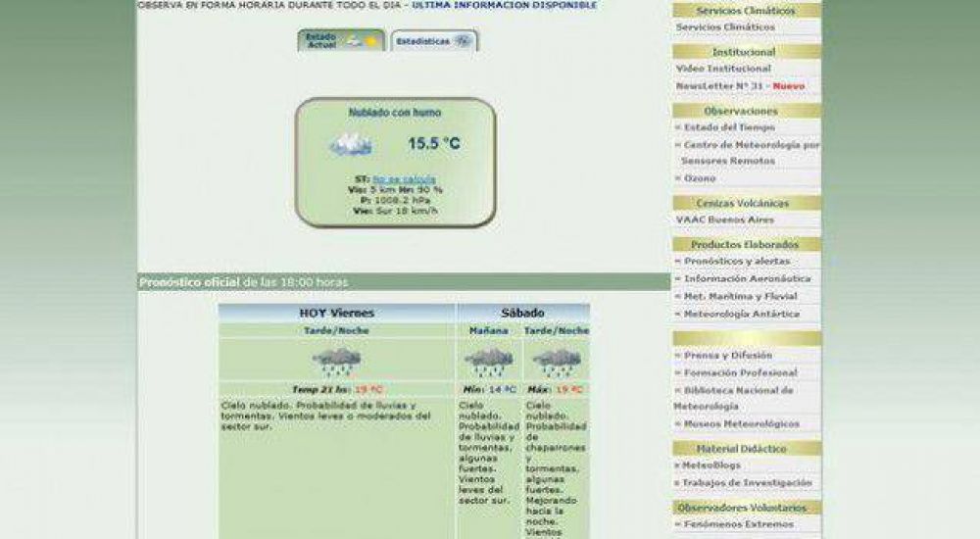This screenshot has height=539, width=980.
Task: Click the Sábado Mañana storm icon
Action: pyautogui.click(x=488, y=363)
